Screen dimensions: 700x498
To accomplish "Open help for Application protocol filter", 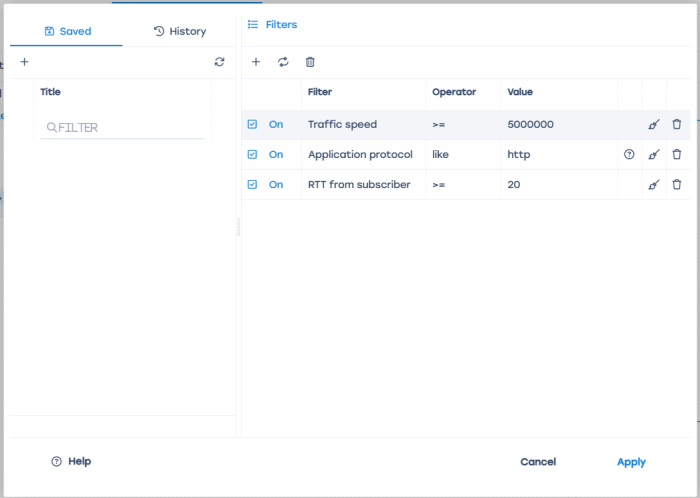I will [x=629, y=155].
